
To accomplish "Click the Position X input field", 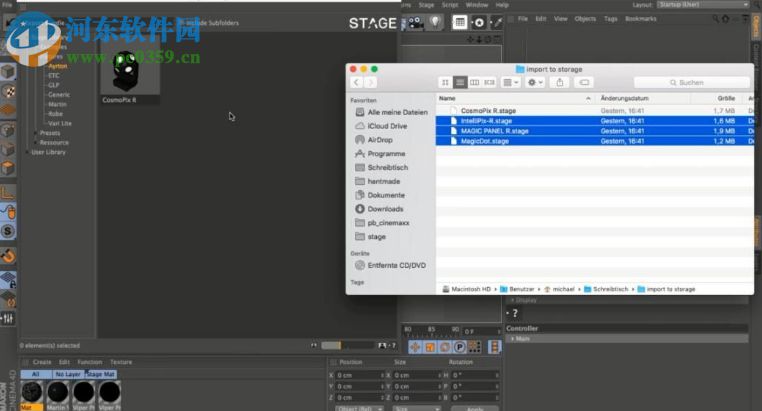I will pyautogui.click(x=359, y=376).
